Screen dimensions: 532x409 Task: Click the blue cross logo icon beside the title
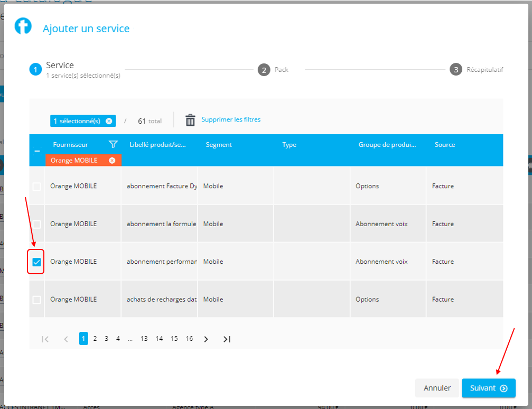coord(23,26)
